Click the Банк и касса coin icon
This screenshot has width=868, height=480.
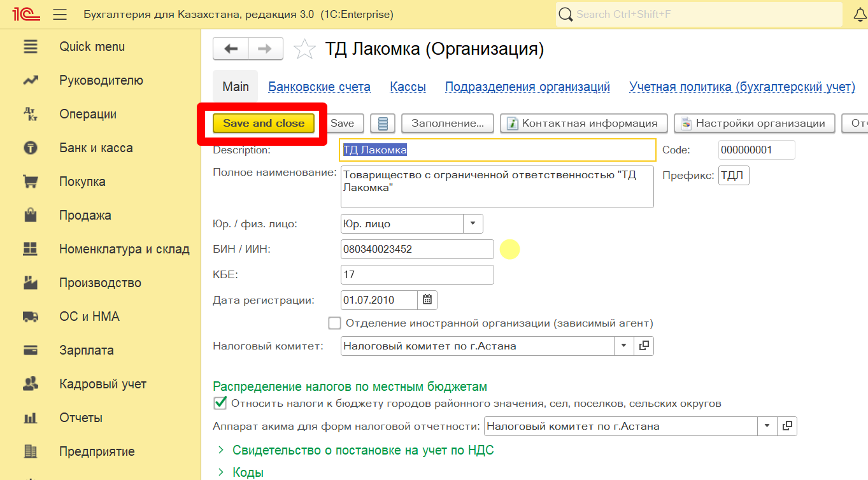click(x=30, y=148)
